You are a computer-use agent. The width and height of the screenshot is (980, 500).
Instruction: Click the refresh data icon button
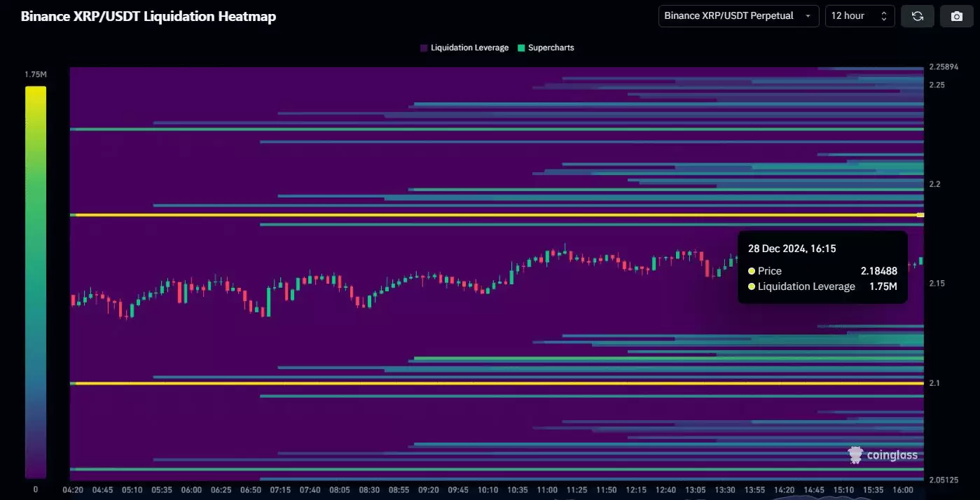click(917, 16)
